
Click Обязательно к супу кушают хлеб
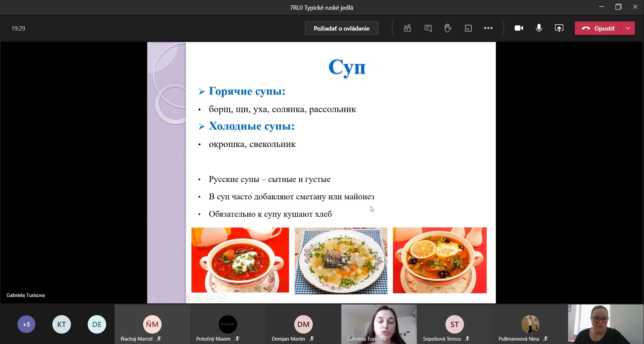(270, 214)
